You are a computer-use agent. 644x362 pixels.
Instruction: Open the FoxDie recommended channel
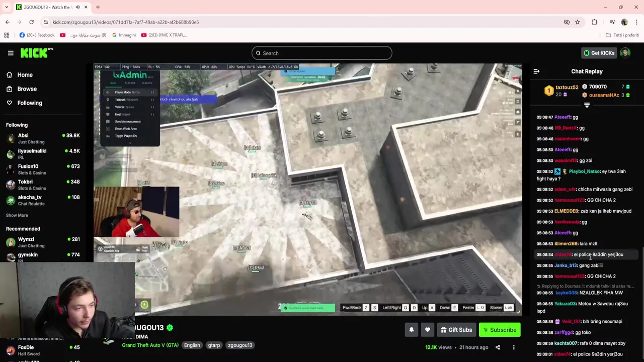point(43,350)
